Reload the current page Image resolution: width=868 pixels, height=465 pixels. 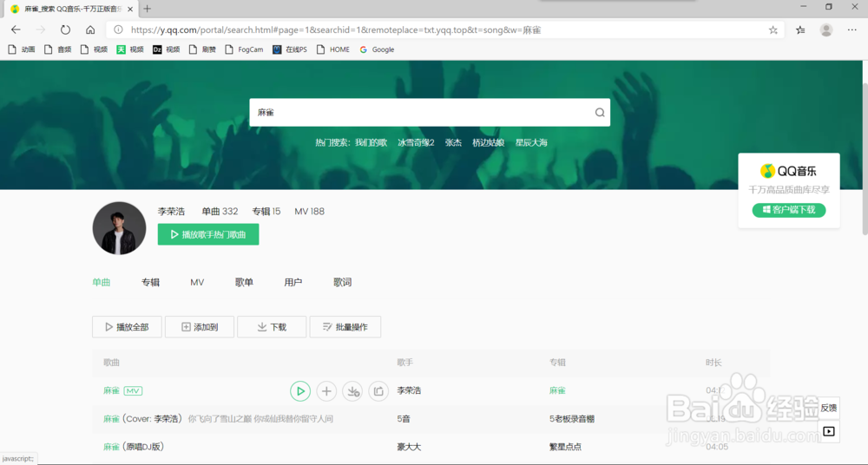click(x=65, y=29)
